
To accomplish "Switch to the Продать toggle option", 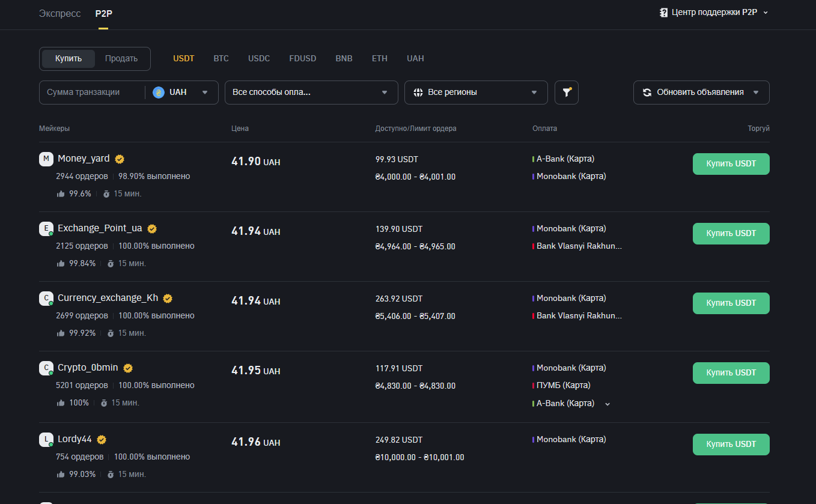I will pyautogui.click(x=121, y=58).
